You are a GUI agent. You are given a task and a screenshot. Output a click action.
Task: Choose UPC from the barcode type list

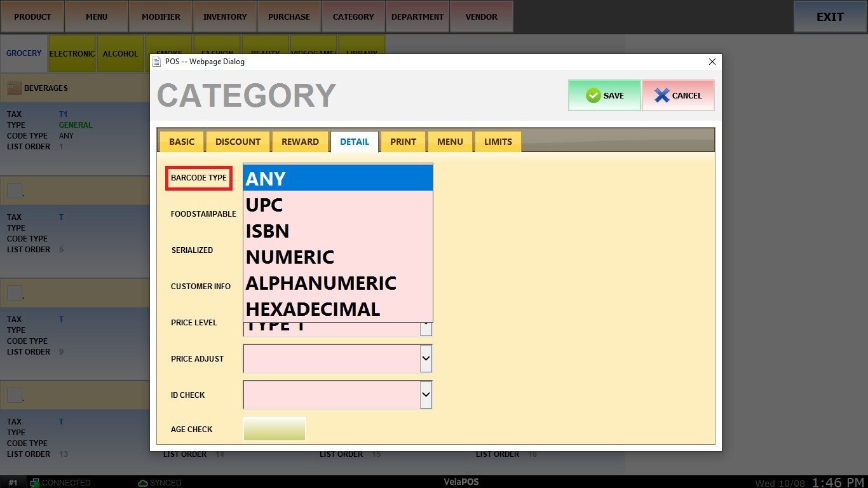click(264, 205)
